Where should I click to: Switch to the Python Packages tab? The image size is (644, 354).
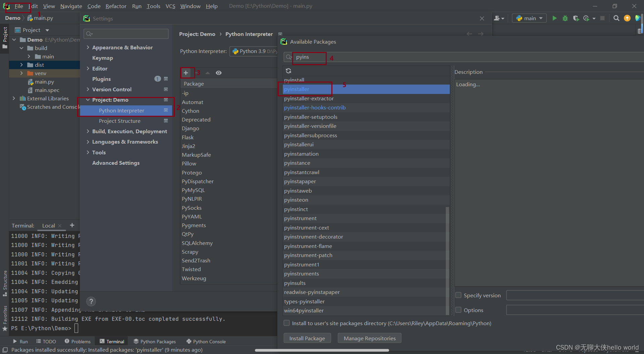coord(155,341)
